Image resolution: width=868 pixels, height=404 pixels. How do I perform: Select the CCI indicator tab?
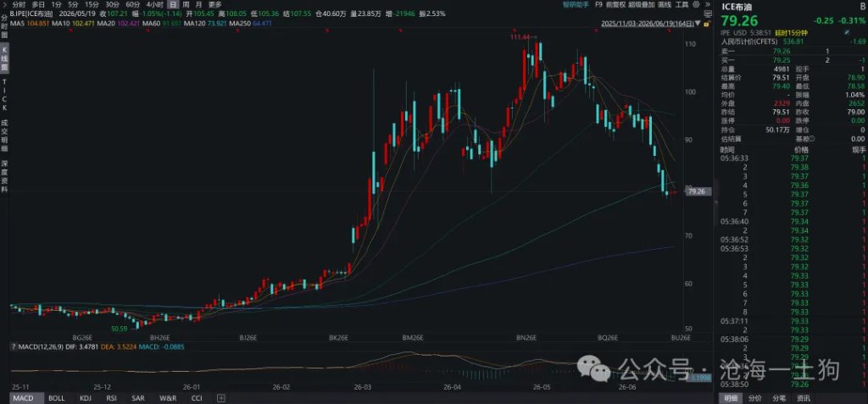click(197, 398)
